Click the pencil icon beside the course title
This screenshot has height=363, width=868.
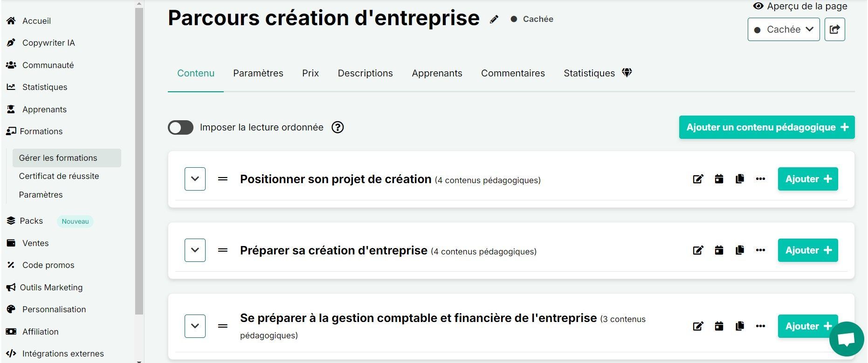[494, 20]
